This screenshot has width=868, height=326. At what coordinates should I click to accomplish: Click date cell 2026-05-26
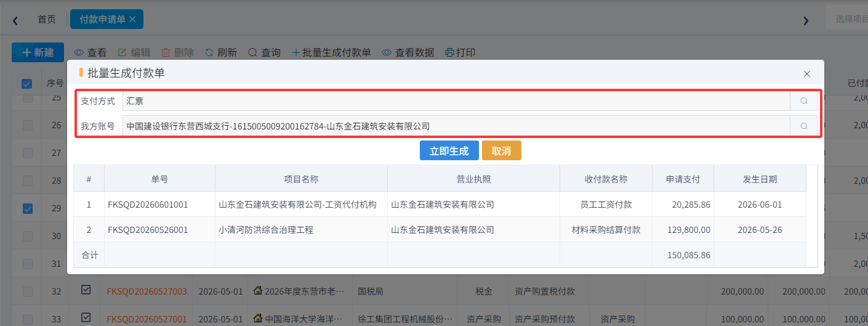coord(760,230)
